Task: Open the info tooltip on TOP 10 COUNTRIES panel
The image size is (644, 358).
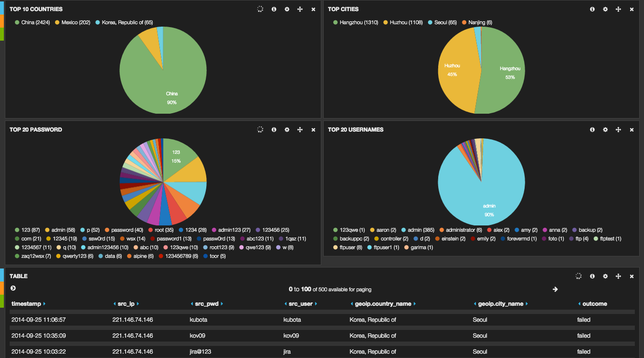Action: [x=273, y=9]
